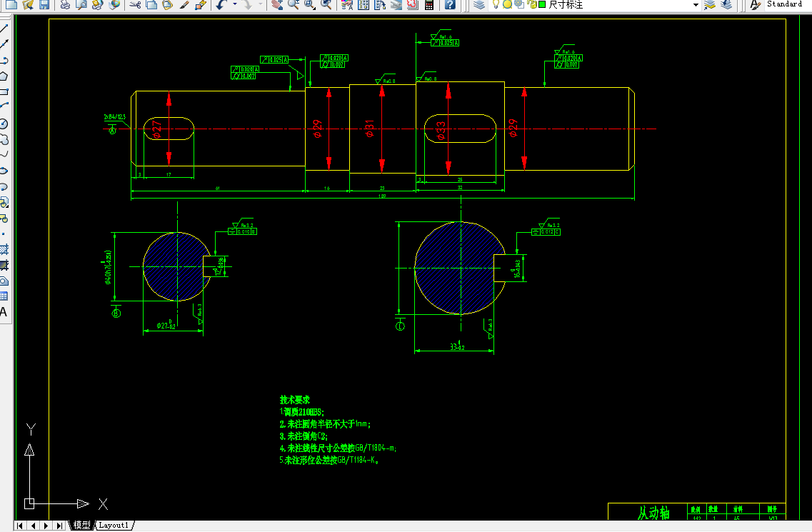The height and width of the screenshot is (532, 812).
Task: Activate the Pan realtime hand tool
Action: [x=277, y=5]
